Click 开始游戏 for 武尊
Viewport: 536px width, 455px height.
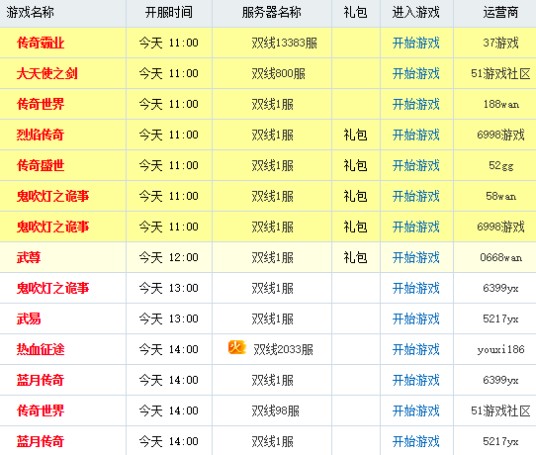click(416, 257)
